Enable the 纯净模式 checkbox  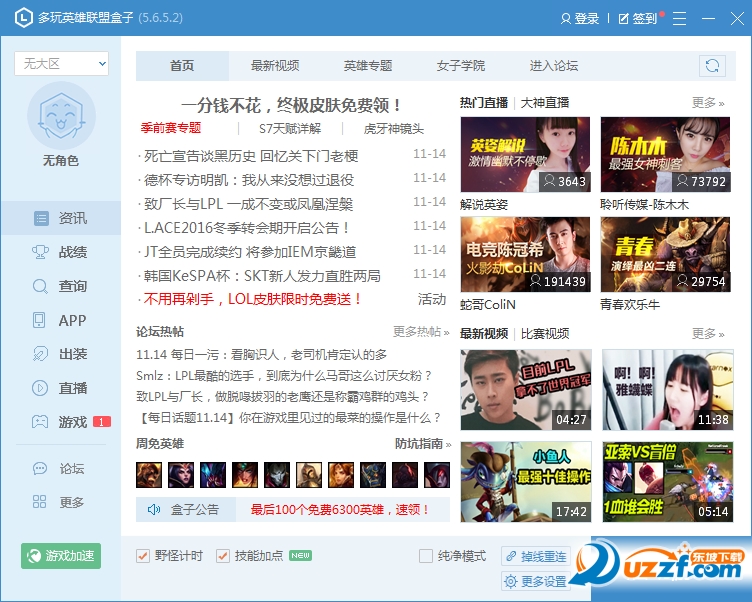click(425, 556)
